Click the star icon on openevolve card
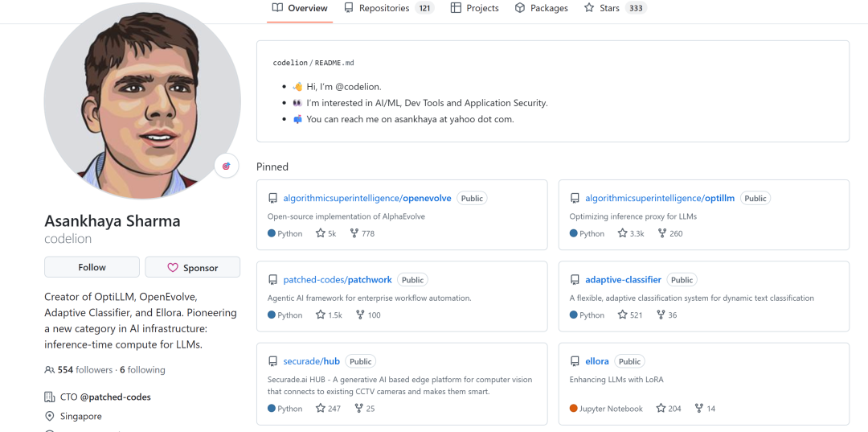The width and height of the screenshot is (868, 432). coord(321,233)
